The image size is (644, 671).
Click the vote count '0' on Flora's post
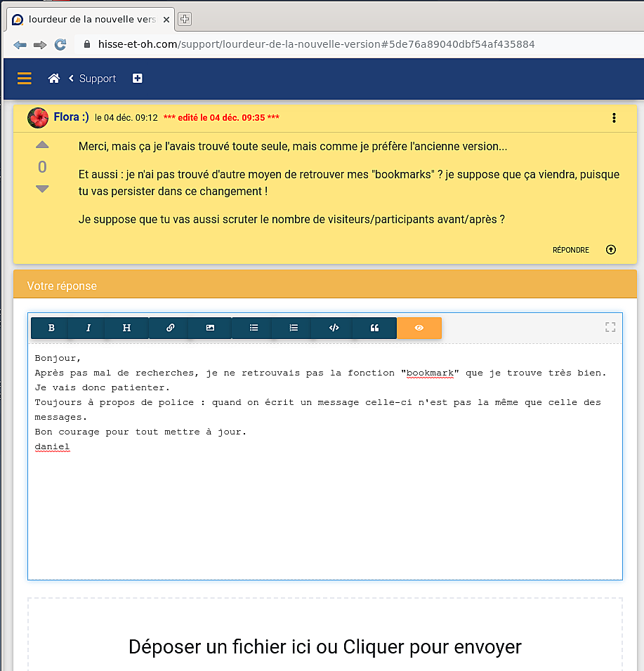(42, 167)
